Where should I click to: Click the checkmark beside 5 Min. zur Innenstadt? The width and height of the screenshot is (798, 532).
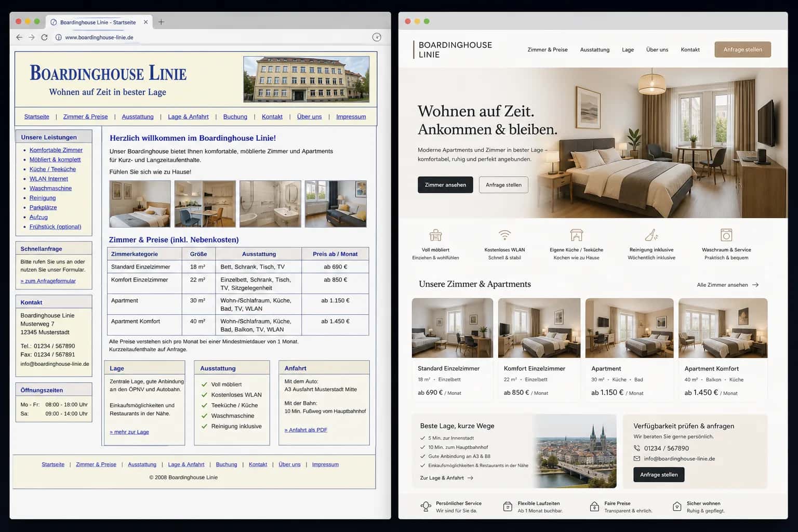click(x=422, y=438)
